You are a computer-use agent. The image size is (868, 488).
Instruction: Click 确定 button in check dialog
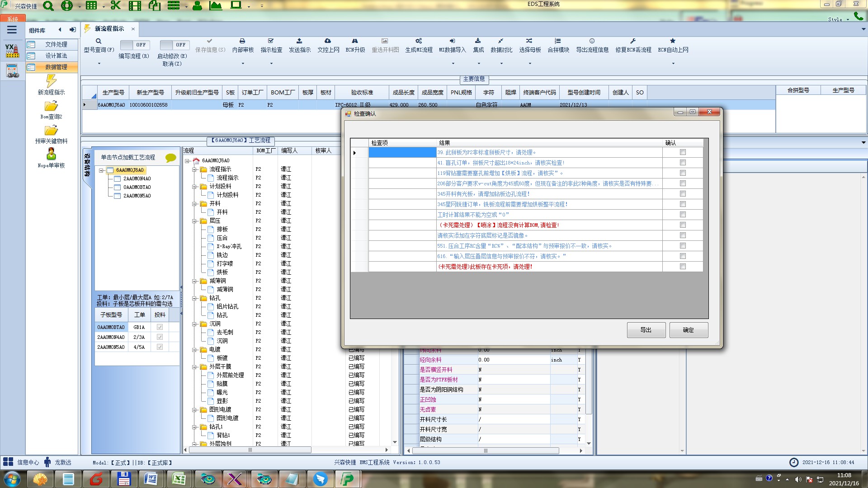click(688, 330)
